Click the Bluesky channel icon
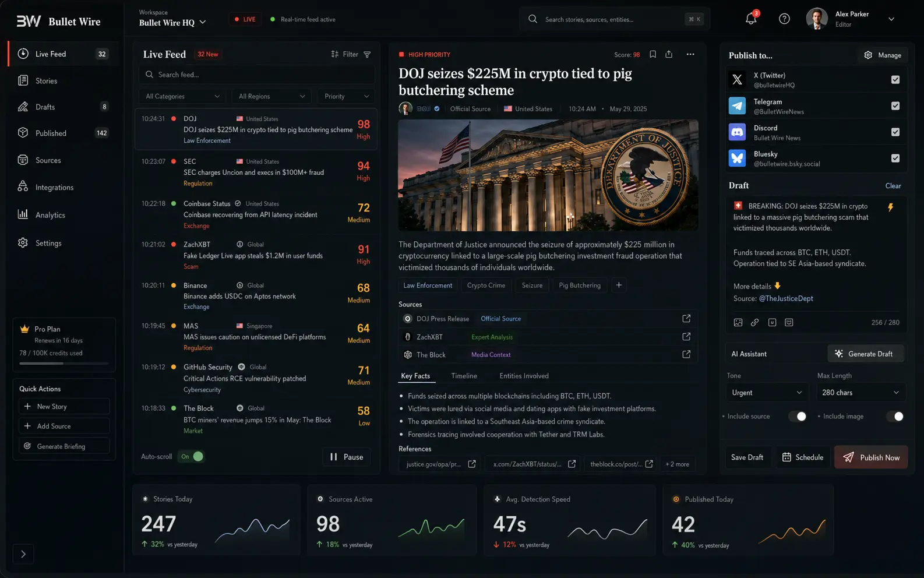 click(x=738, y=158)
